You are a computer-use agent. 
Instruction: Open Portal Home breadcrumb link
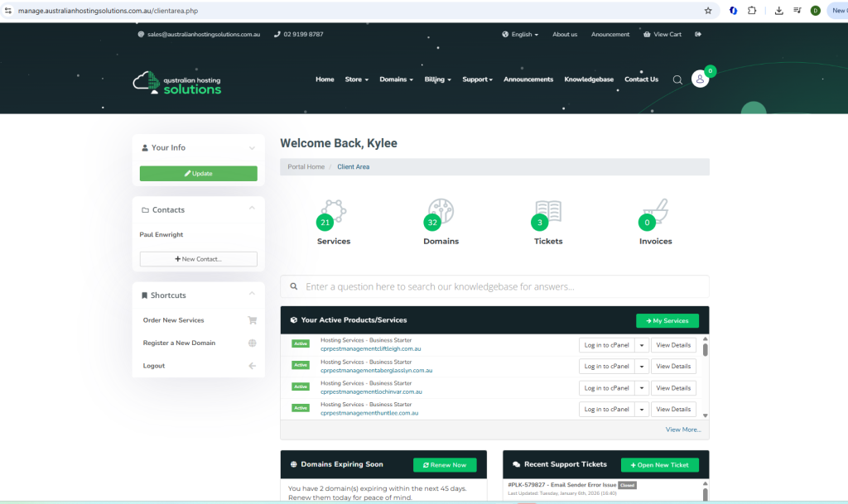306,167
